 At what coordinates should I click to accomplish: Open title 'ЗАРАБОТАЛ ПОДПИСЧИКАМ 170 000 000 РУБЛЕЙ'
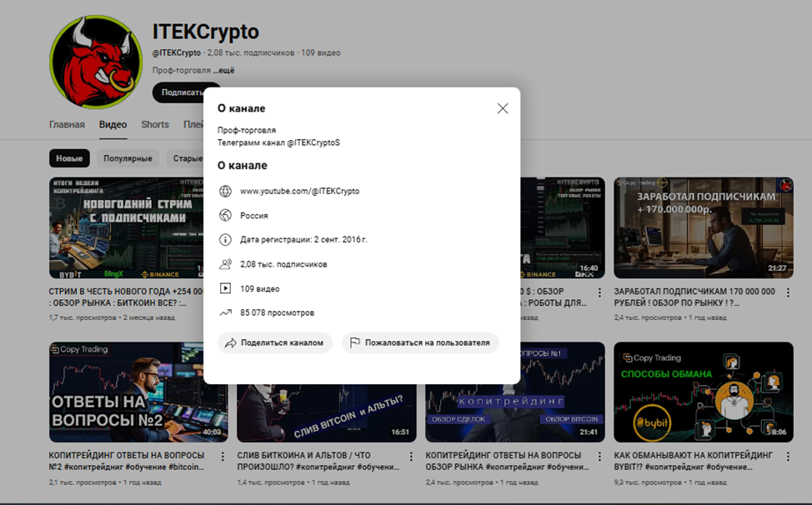(x=694, y=297)
